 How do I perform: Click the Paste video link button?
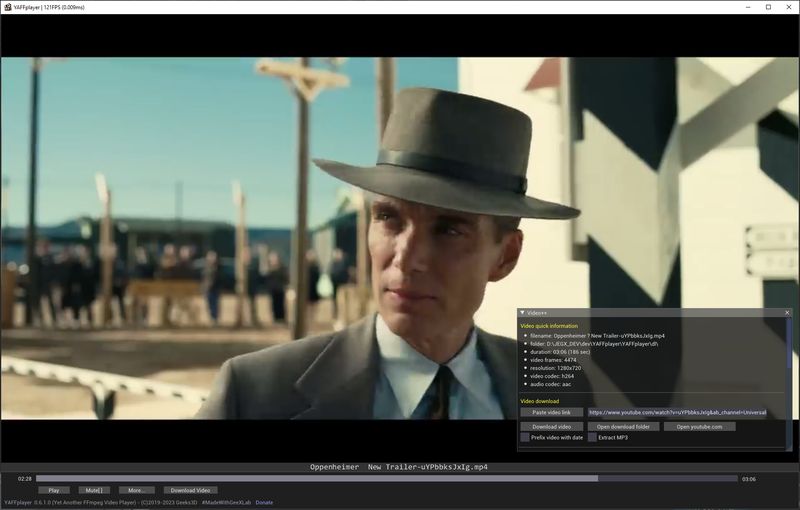(x=552, y=412)
